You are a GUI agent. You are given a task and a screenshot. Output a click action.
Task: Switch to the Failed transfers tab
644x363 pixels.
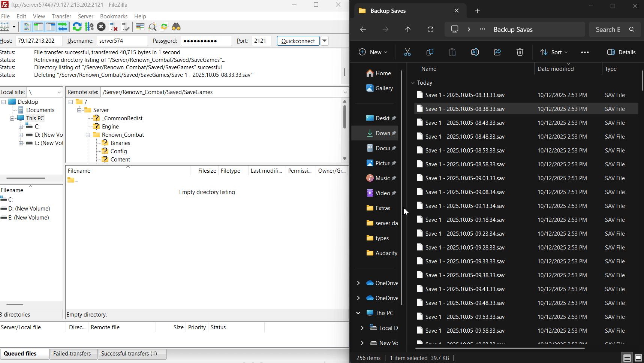(72, 354)
